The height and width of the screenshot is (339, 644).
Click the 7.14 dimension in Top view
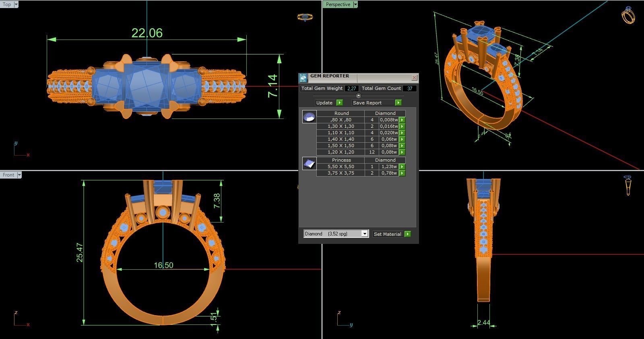[272, 85]
